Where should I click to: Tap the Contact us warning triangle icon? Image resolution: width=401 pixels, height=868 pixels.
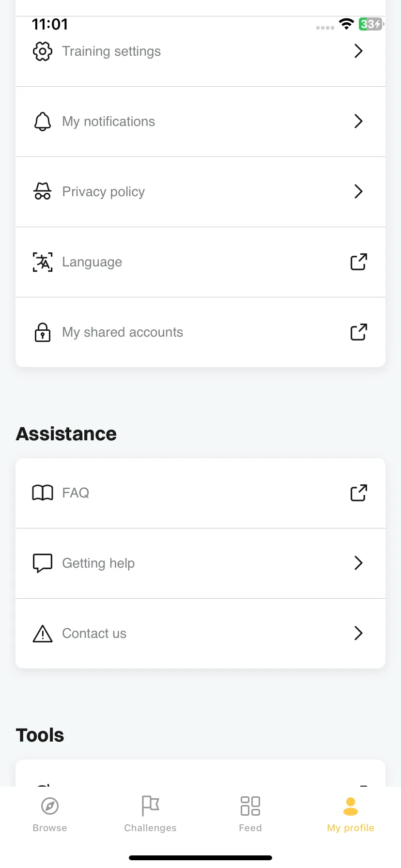tap(43, 634)
